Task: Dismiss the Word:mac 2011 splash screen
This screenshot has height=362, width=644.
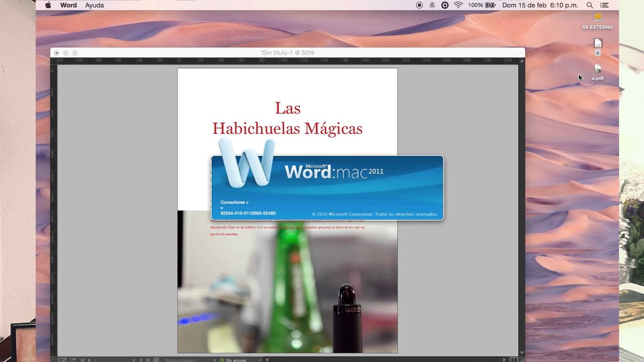Action: click(327, 188)
